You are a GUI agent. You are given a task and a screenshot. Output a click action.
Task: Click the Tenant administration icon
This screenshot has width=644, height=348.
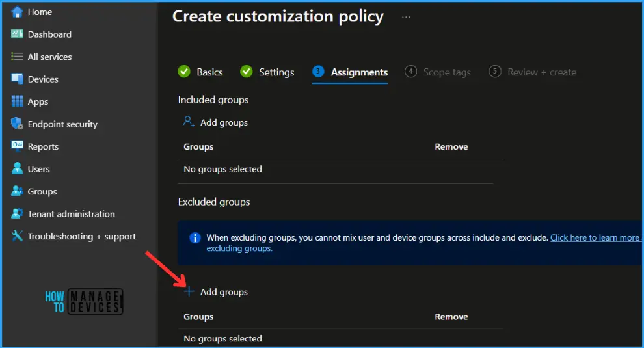[x=17, y=213]
